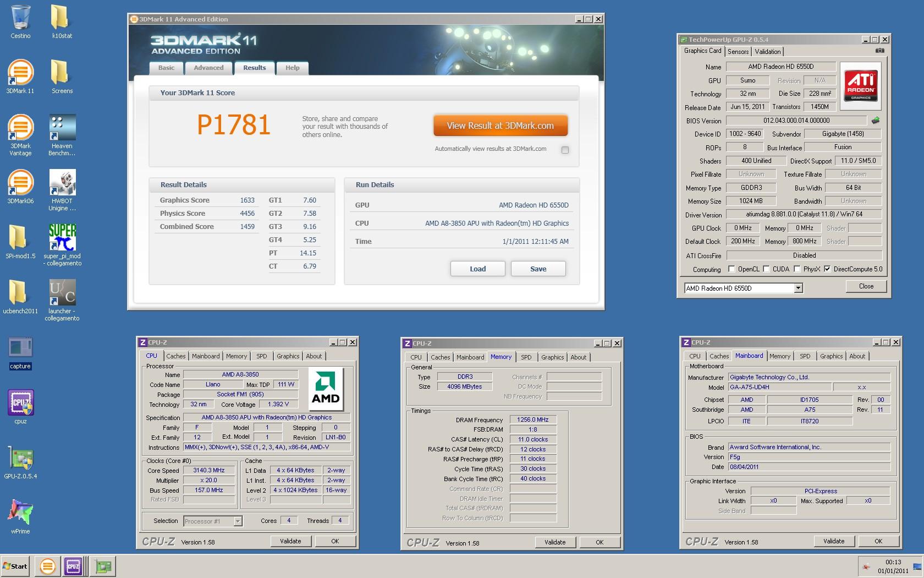Viewport: 924px width, 578px height.
Task: Launch super_pi_mod collegamento shortcut
Action: (x=62, y=246)
